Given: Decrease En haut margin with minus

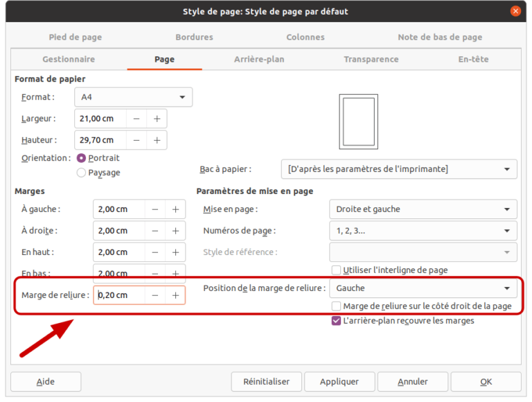Looking at the screenshot, I should (x=155, y=252).
